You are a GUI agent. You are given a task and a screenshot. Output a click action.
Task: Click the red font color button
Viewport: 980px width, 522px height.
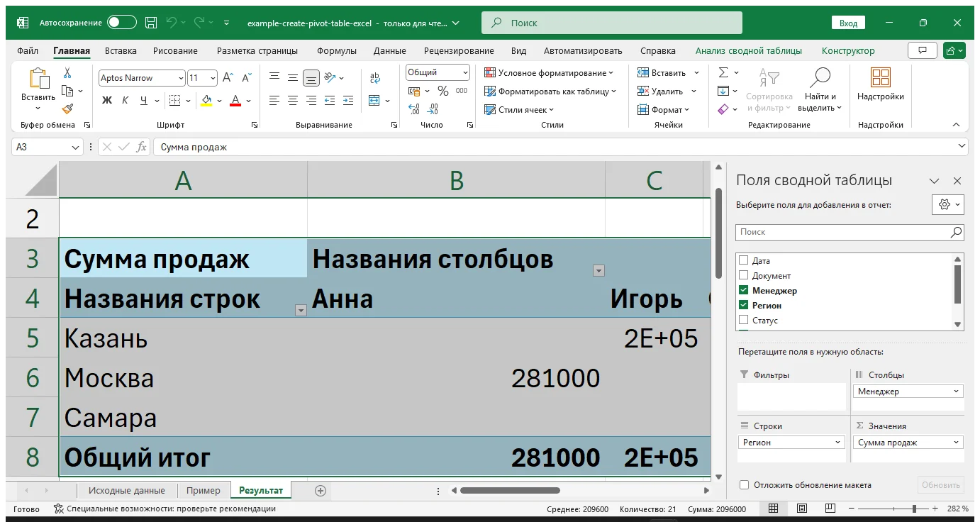(x=235, y=101)
